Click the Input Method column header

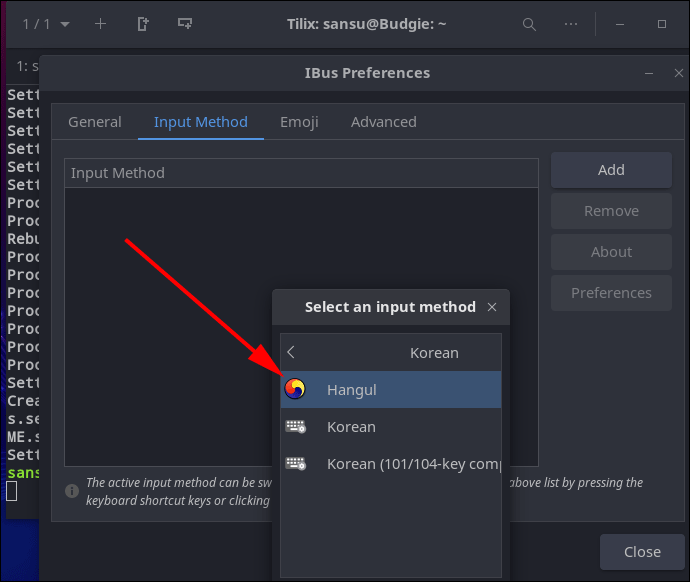tap(301, 173)
